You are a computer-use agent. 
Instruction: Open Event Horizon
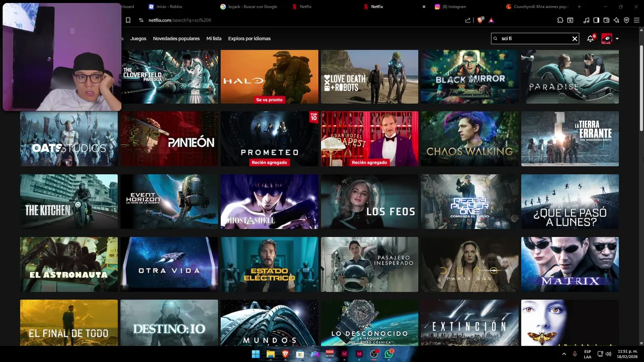pyautogui.click(x=170, y=202)
